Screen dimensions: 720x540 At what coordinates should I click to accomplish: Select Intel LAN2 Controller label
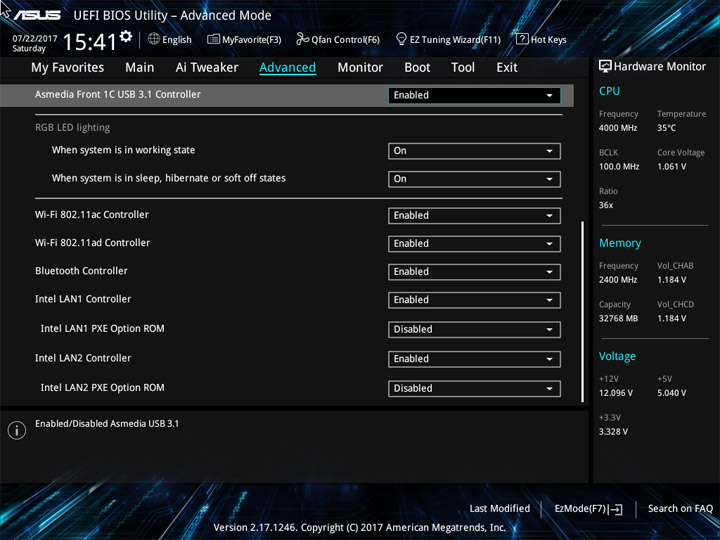click(83, 358)
